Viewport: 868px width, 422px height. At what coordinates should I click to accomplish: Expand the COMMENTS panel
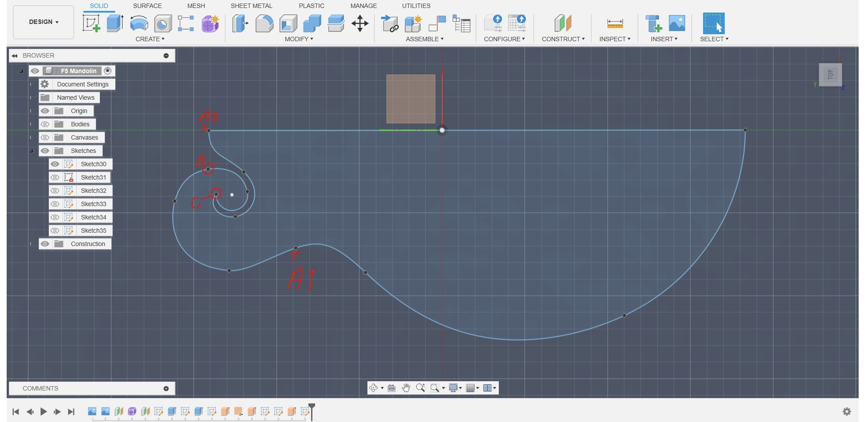click(x=166, y=388)
